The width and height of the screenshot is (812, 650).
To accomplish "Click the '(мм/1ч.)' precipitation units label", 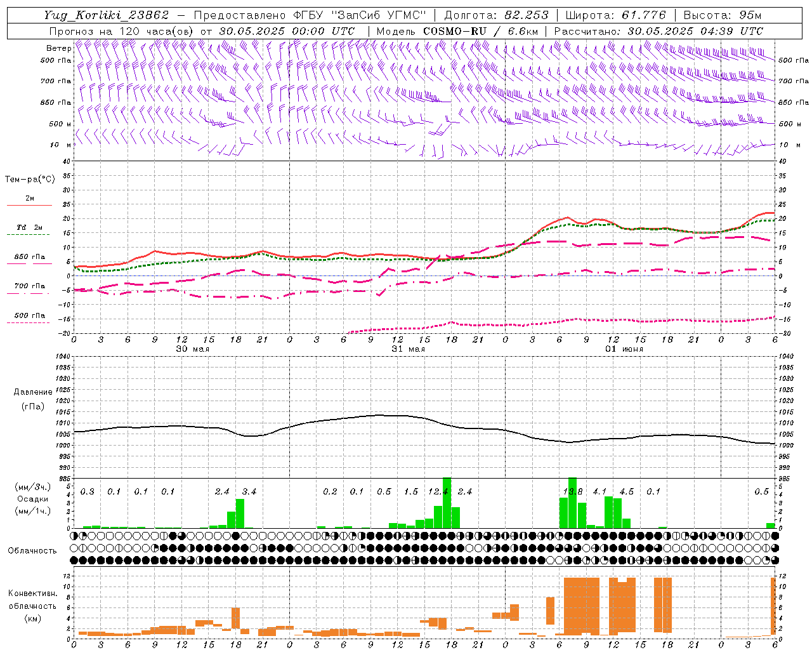I will click(x=33, y=511).
